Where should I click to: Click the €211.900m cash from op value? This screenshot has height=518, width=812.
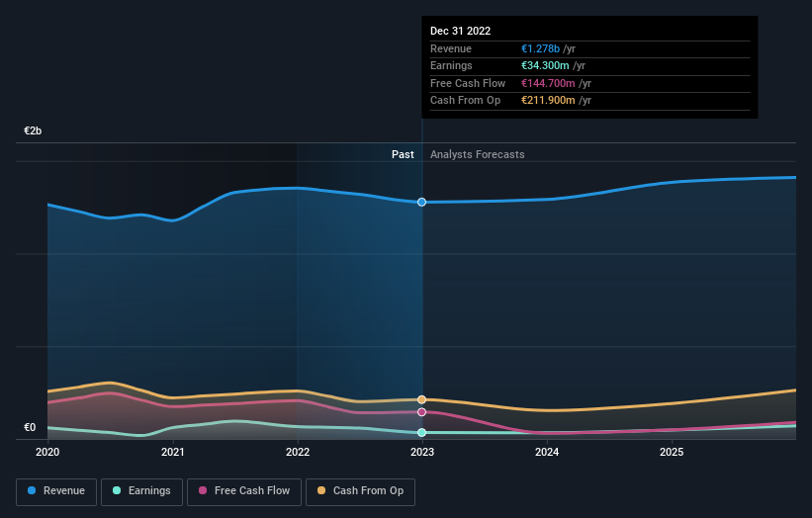(548, 101)
